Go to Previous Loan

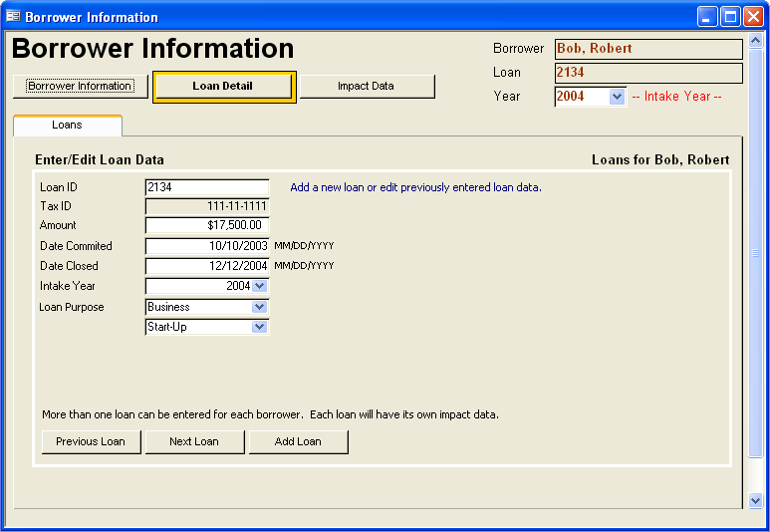coord(91,441)
